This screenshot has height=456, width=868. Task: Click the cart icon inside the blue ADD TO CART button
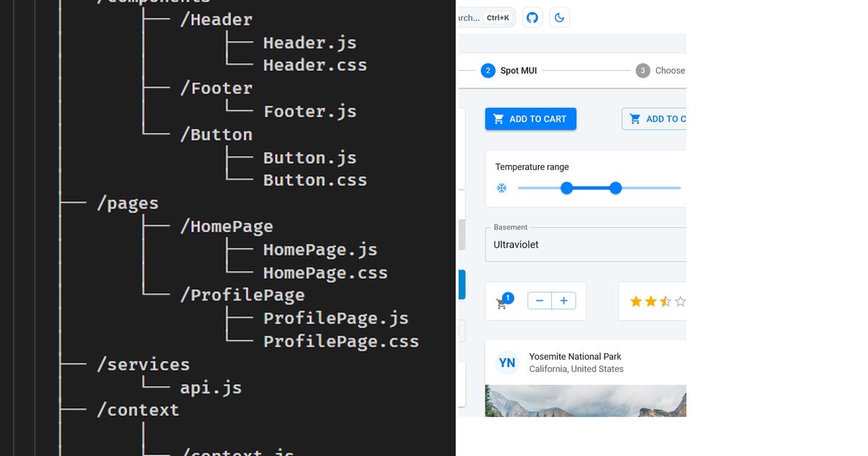[x=498, y=119]
